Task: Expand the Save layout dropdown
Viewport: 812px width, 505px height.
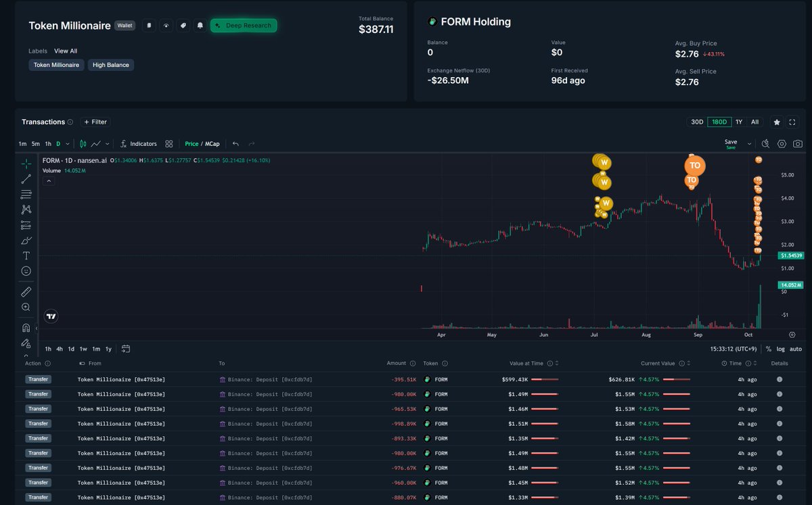Action: 750,143
